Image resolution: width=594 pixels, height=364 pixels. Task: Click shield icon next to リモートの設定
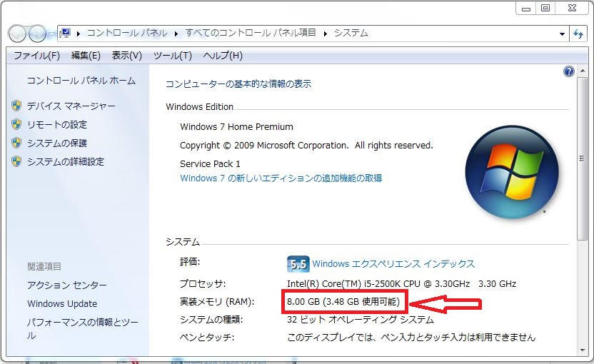pos(16,124)
